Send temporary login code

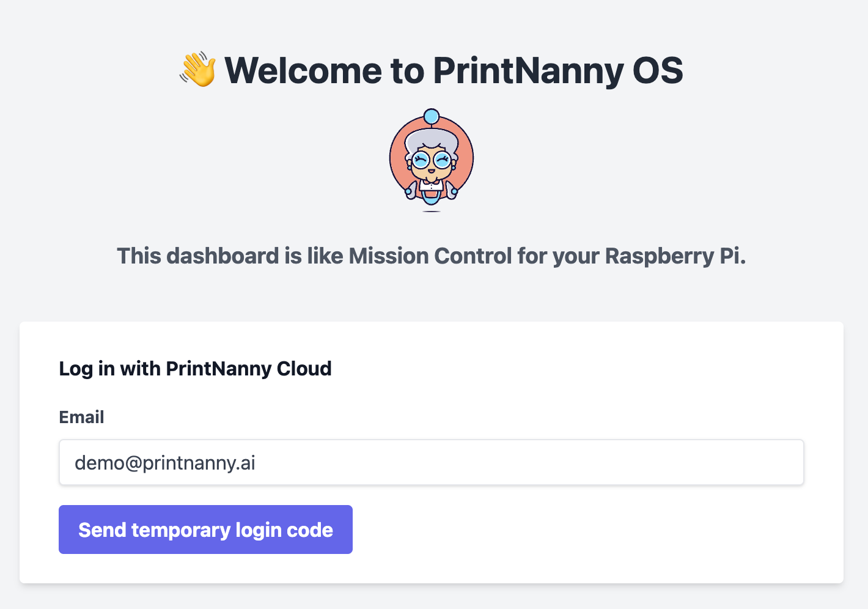tap(205, 530)
